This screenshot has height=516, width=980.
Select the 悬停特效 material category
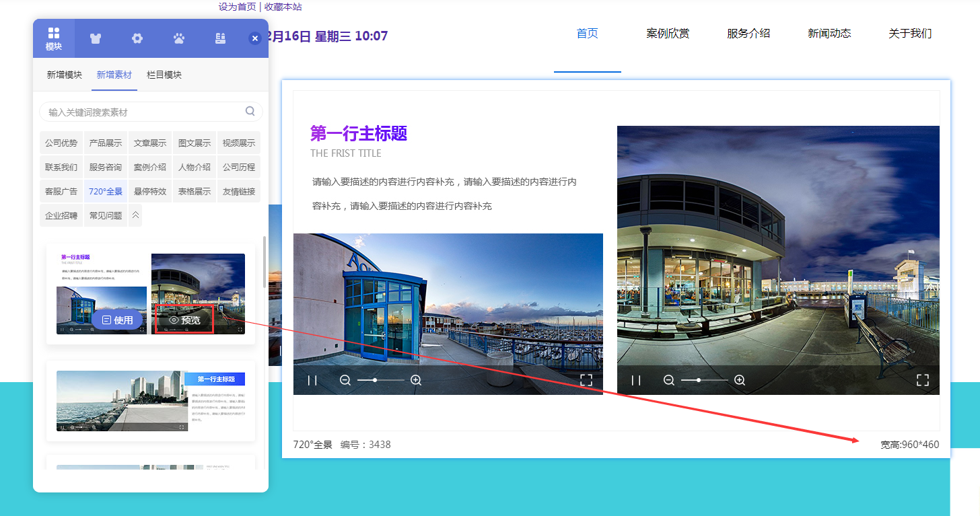click(150, 191)
